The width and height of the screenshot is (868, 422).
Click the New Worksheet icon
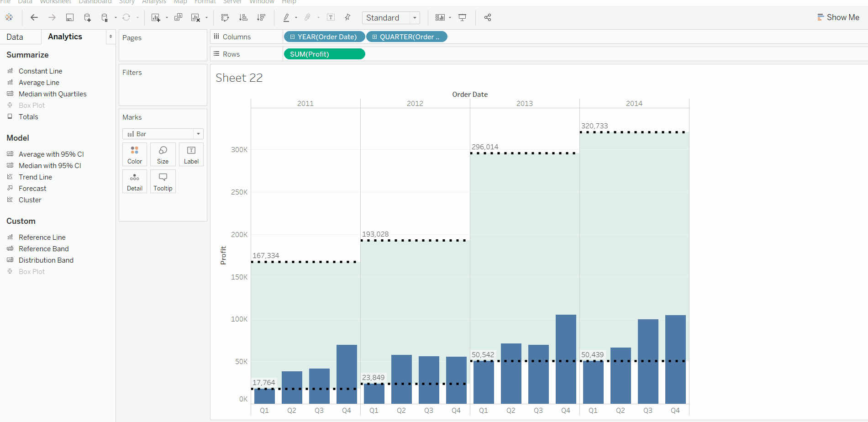(156, 17)
